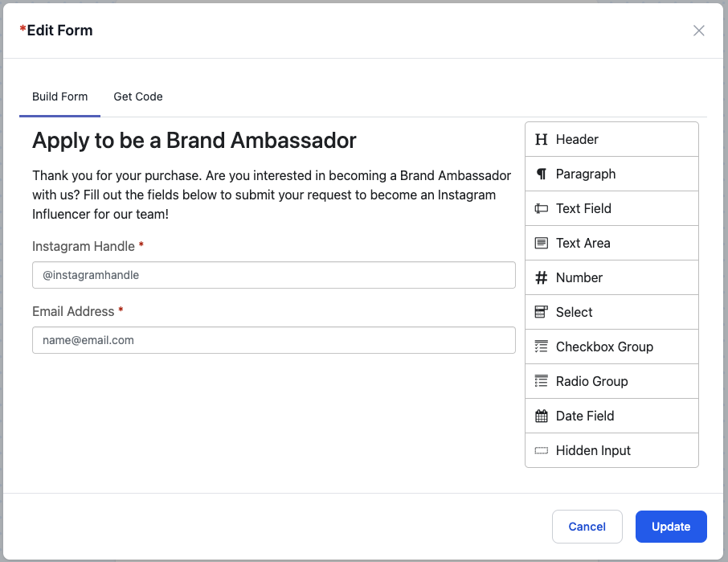Screen dimensions: 728x562
Task: Click the Checkbox Group icon
Action: (542, 347)
